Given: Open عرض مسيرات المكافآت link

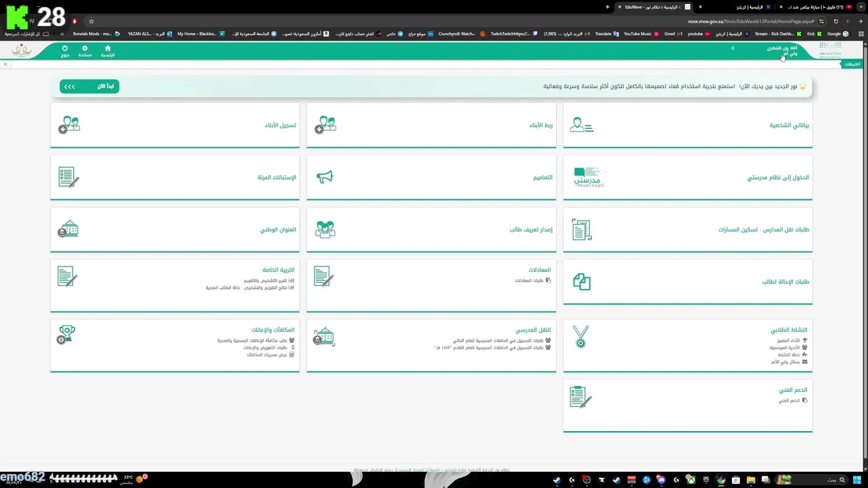Looking at the screenshot, I should click(271, 355).
